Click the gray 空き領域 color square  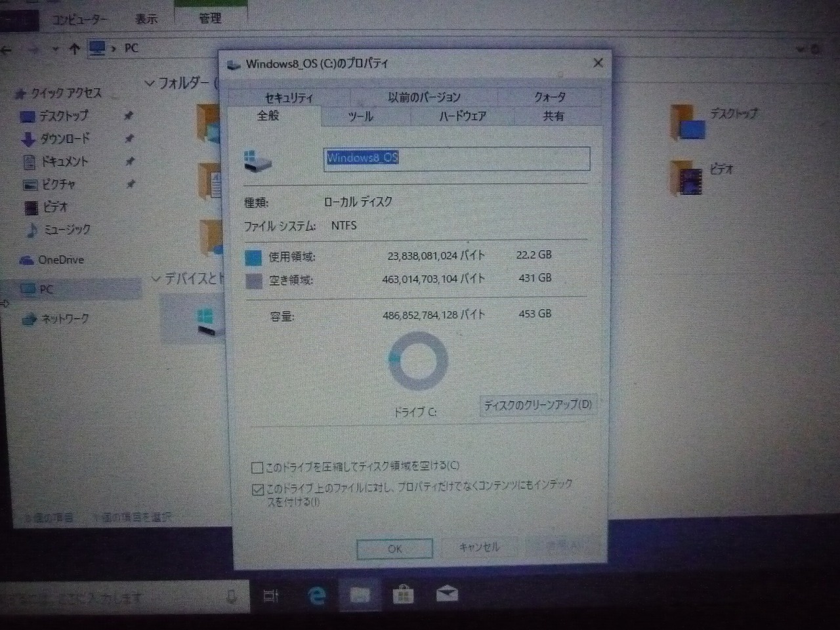coord(253,281)
